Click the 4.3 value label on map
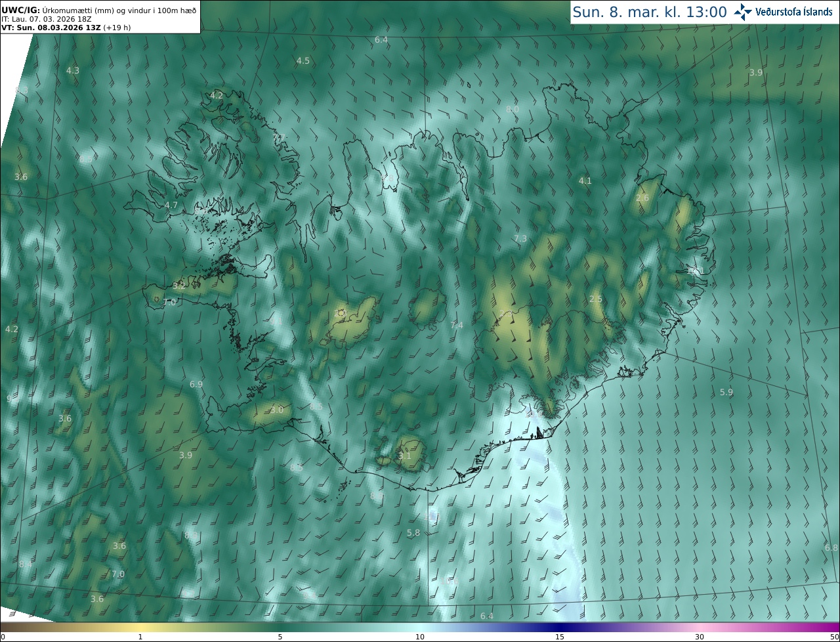Viewport: 840px width, 642px height. coord(73,70)
